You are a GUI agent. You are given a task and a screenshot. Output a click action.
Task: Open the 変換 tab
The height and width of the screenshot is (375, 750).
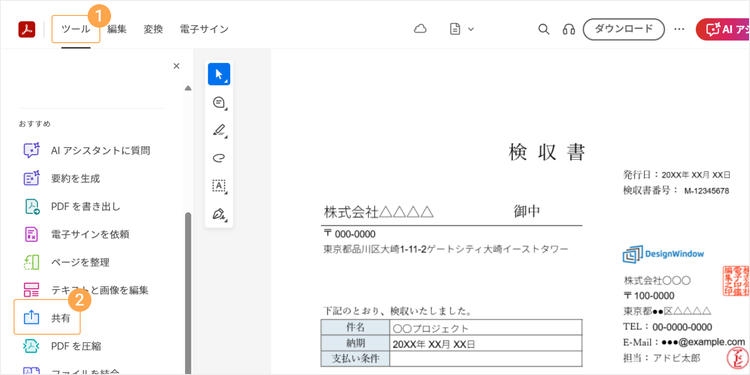[153, 29]
